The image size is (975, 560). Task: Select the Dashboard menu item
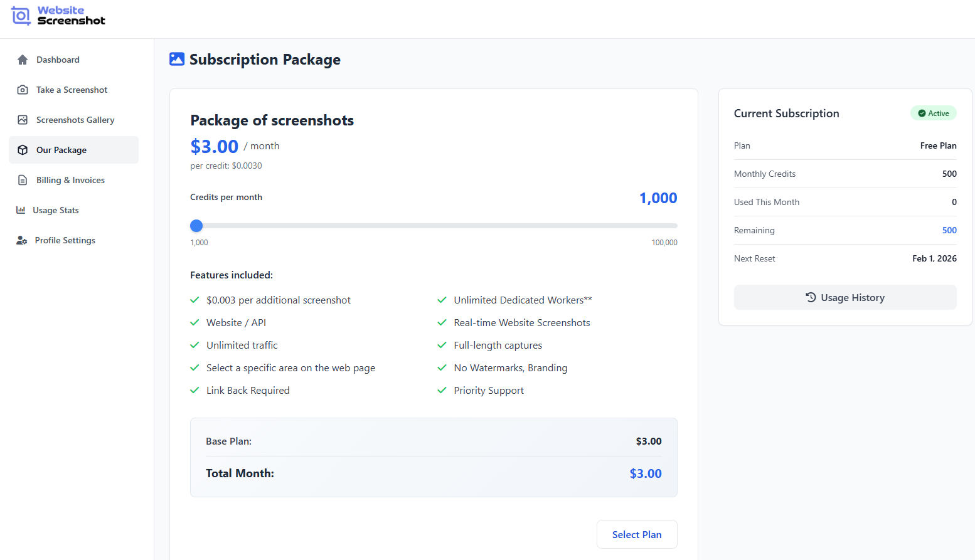[x=58, y=60]
